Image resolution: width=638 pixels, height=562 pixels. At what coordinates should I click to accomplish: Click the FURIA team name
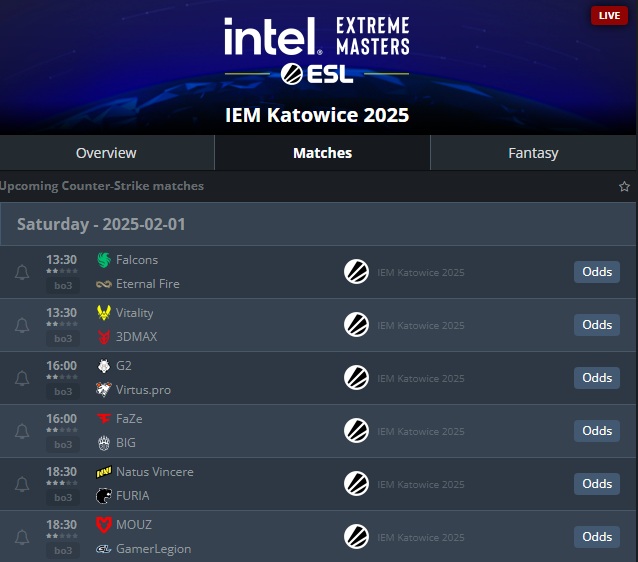tap(133, 496)
